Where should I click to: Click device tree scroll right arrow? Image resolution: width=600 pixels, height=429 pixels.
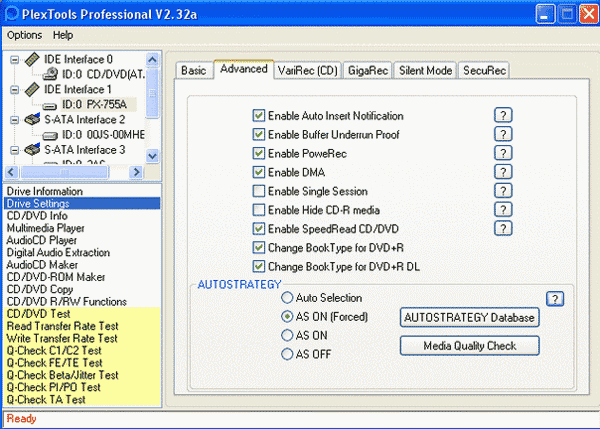tap(135, 172)
